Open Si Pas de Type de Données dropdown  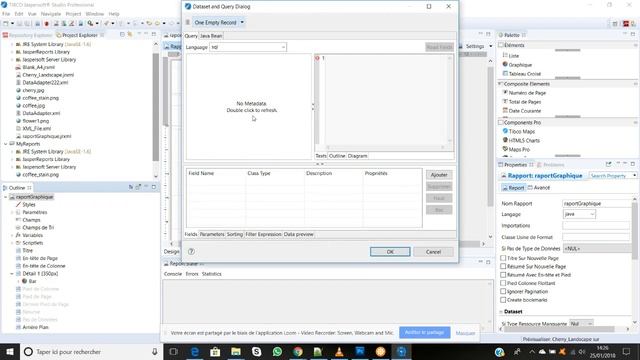(x=597, y=248)
